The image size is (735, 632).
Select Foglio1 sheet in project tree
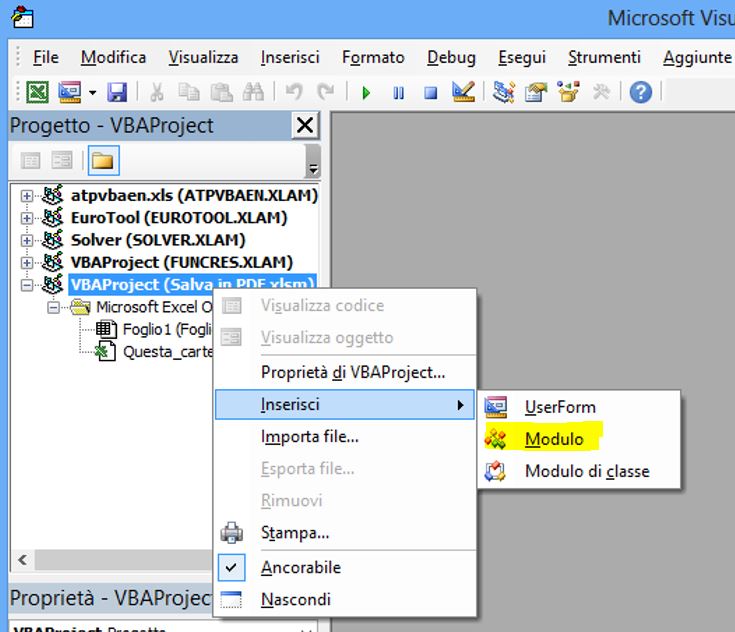point(167,330)
